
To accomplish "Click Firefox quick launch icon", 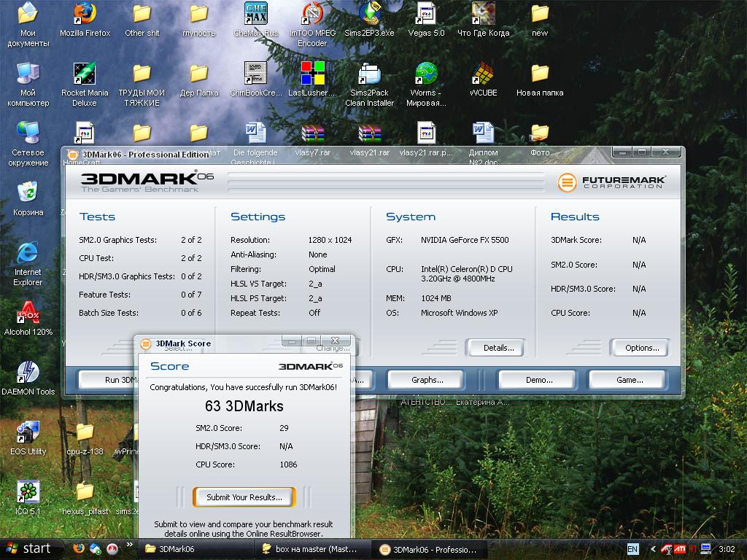I will (79, 548).
